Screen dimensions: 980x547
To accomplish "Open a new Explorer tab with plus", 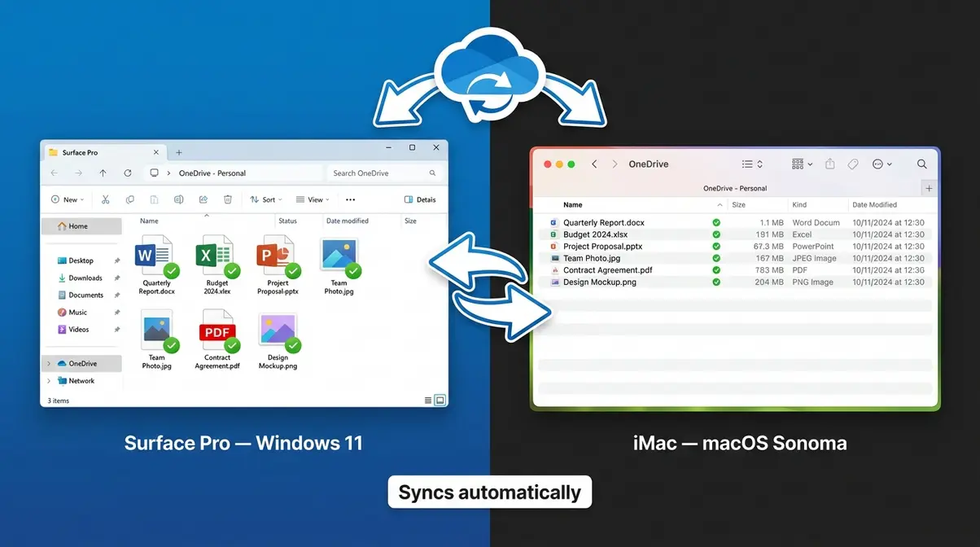I will [x=179, y=152].
